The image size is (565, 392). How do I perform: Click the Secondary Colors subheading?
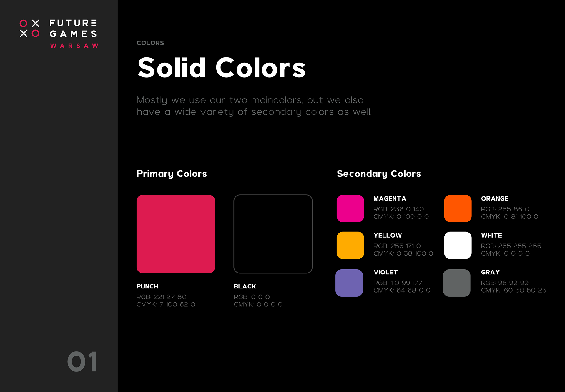pos(379,174)
